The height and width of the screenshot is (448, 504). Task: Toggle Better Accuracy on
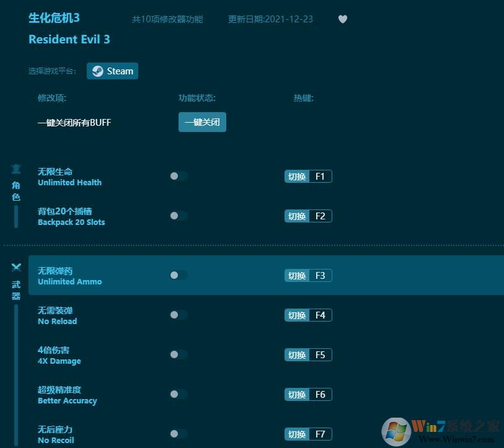(179, 394)
